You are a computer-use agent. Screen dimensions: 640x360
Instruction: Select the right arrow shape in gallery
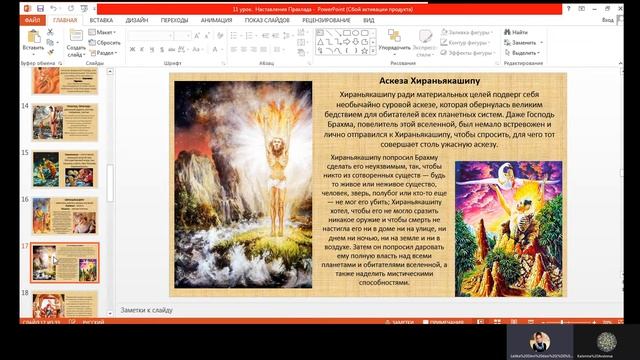click(347, 42)
